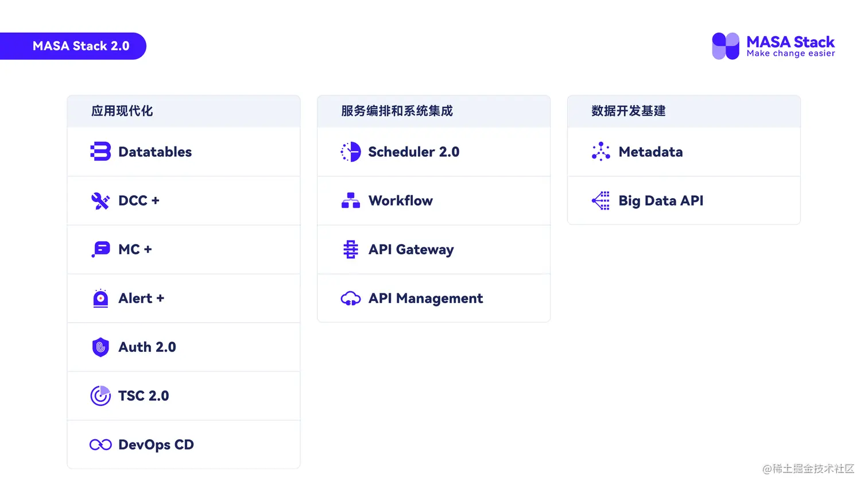The width and height of the screenshot is (868, 488).
Task: Click the MC + message icon
Action: (x=100, y=249)
